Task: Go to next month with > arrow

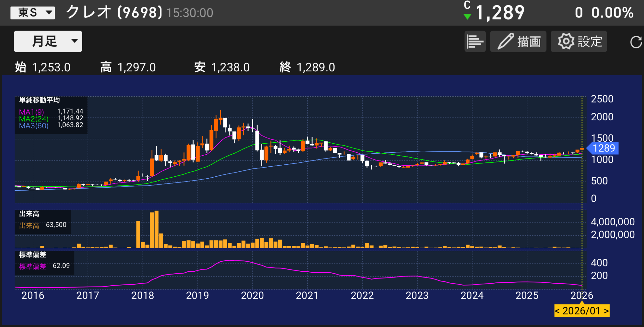Action: point(606,311)
